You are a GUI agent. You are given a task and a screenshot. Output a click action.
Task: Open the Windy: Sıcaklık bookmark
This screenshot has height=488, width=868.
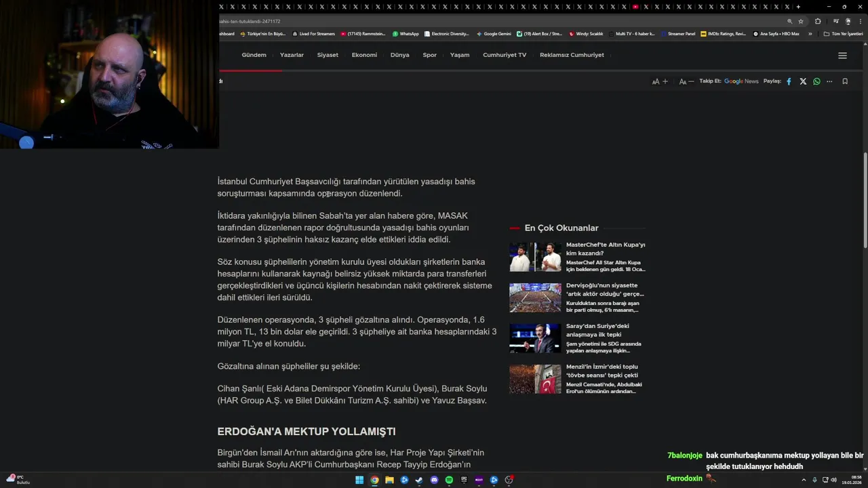tap(586, 33)
